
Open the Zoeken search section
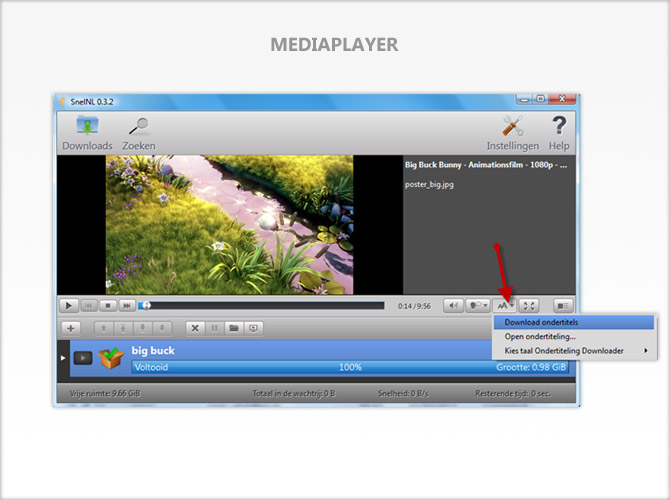point(139,133)
